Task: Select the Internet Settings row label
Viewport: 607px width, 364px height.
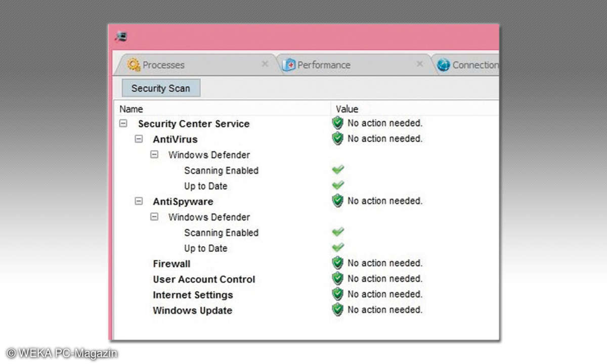Action: [x=193, y=295]
